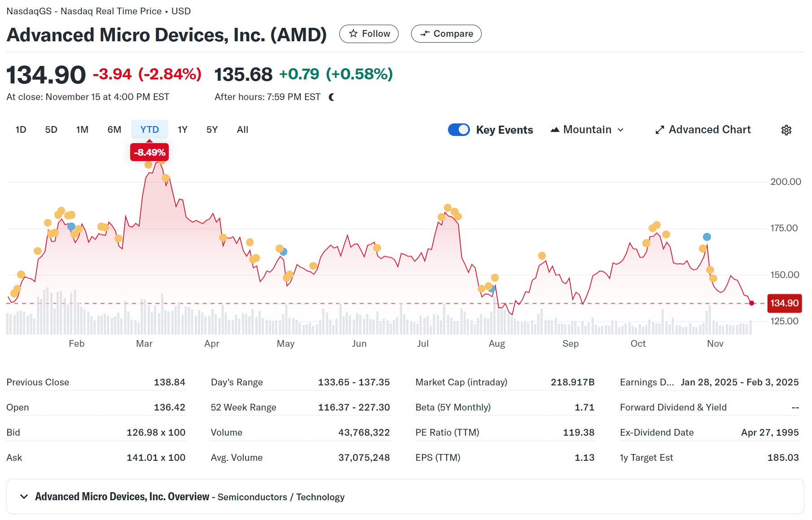The height and width of the screenshot is (520, 812).
Task: Switch to the 6M range tab
Action: pyautogui.click(x=114, y=130)
